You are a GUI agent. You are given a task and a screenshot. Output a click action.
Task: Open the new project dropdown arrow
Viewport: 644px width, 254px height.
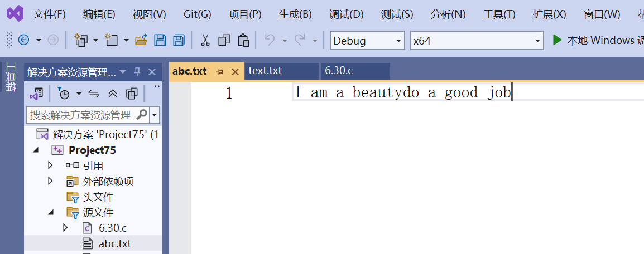95,40
